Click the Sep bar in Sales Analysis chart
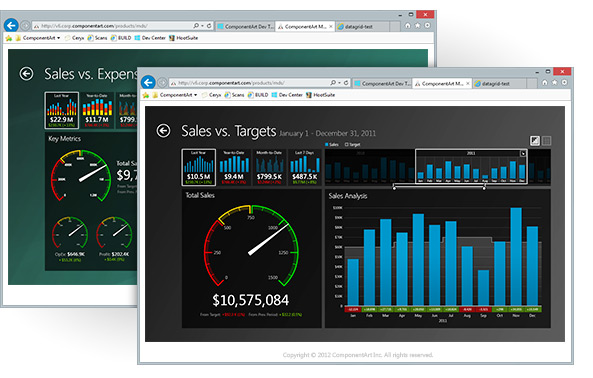Screen dimensions: 593x378 [483, 287]
